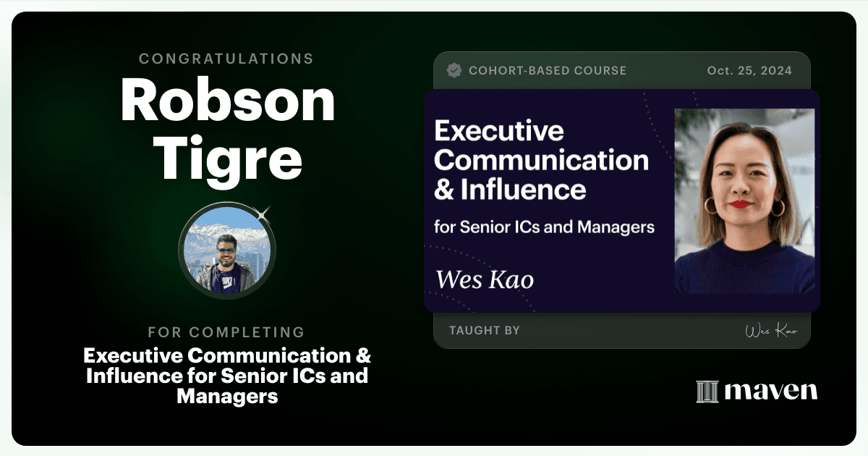Screen dimensions: 868x456
Task: Click the Robson Tigre name heading
Action: (228, 130)
